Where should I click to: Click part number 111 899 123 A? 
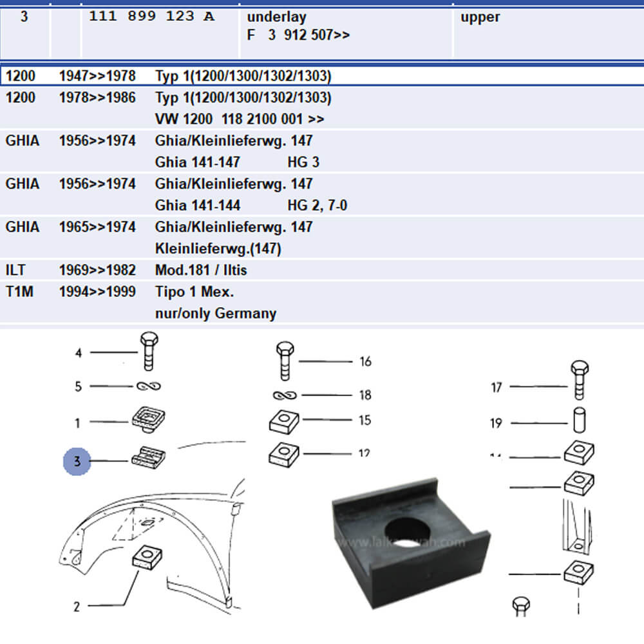point(151,17)
